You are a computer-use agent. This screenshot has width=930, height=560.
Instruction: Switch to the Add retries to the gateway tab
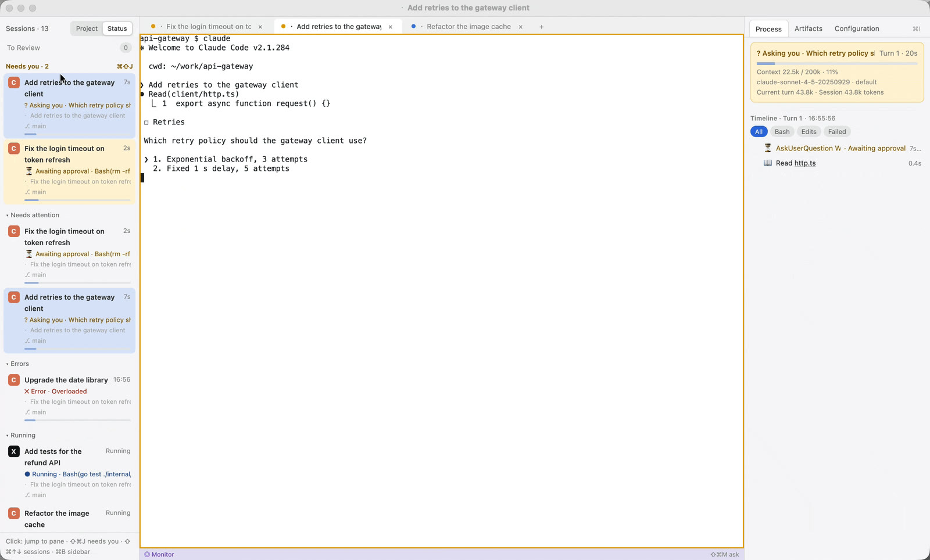coord(339,27)
